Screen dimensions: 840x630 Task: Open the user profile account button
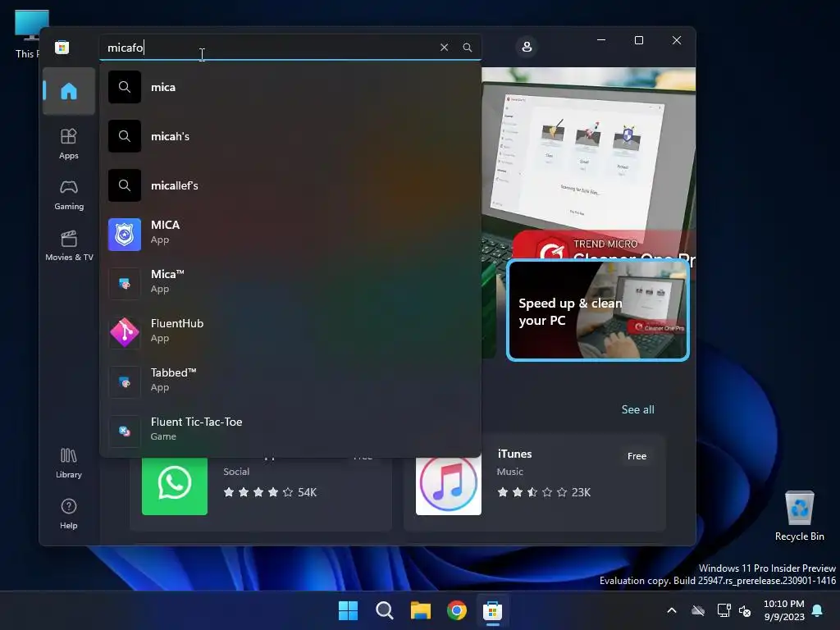[x=527, y=47]
